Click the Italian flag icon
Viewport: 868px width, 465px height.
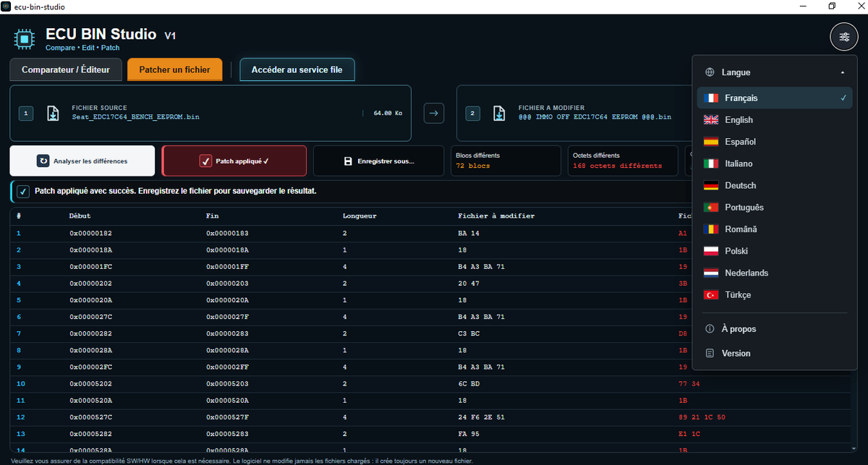pyautogui.click(x=712, y=164)
